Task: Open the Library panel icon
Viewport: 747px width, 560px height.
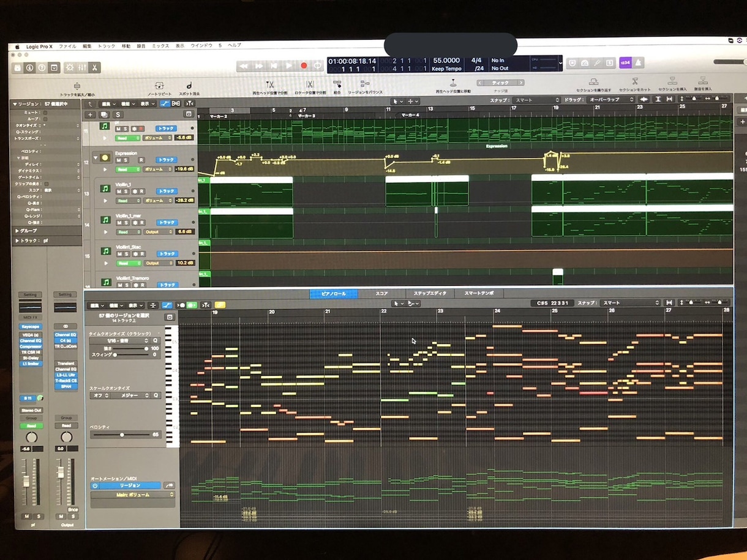Action: (18, 67)
